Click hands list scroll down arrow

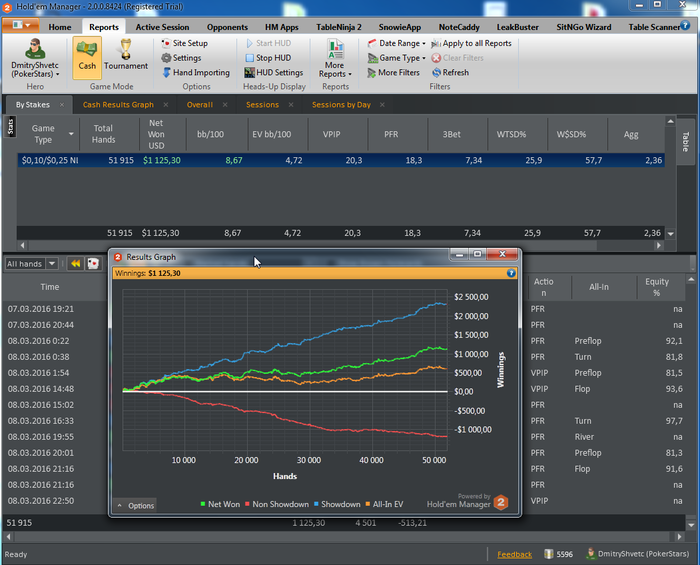pos(691,525)
